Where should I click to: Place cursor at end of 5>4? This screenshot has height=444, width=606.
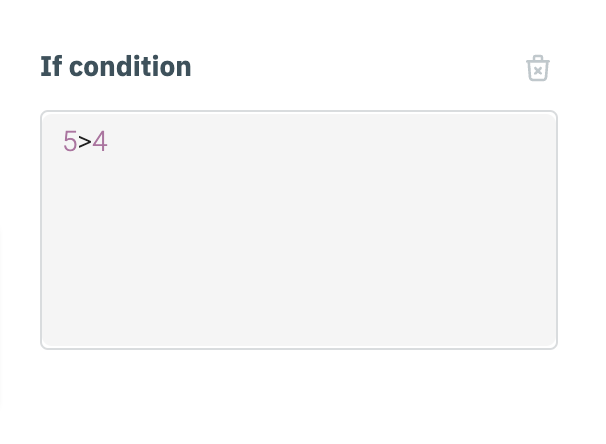click(108, 142)
